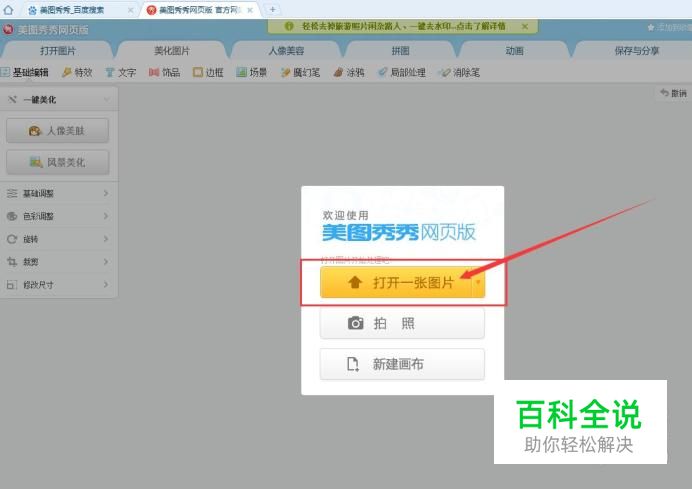Switch to the 动画 tab
692x489 pixels.
[515, 51]
